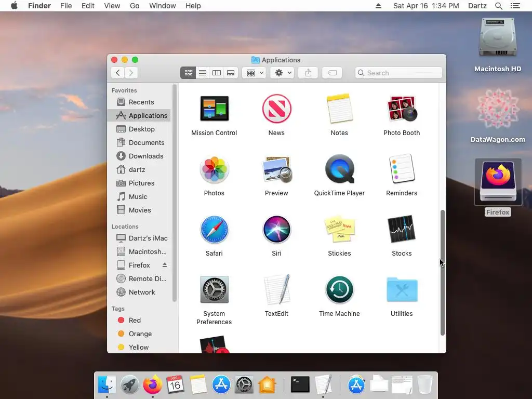The image size is (532, 399).
Task: Open Launchpad rocket in the Dock
Action: pyautogui.click(x=129, y=385)
